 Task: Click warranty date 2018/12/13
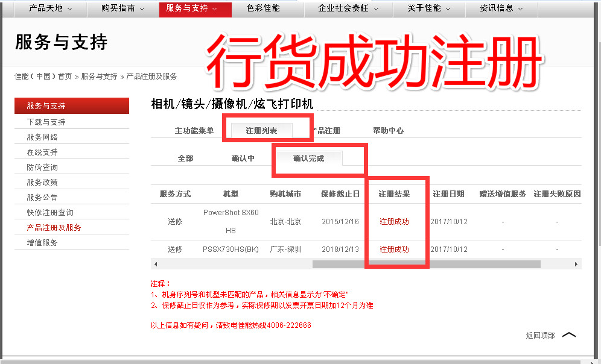point(340,249)
